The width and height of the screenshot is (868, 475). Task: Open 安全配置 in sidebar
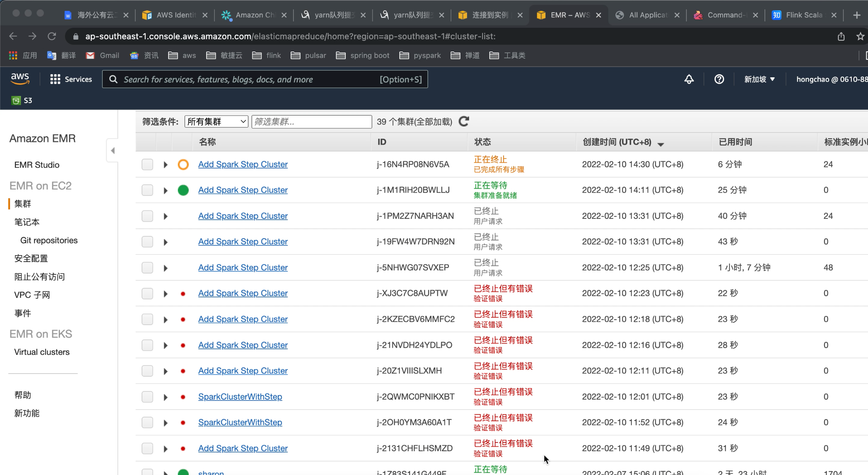[31, 259]
